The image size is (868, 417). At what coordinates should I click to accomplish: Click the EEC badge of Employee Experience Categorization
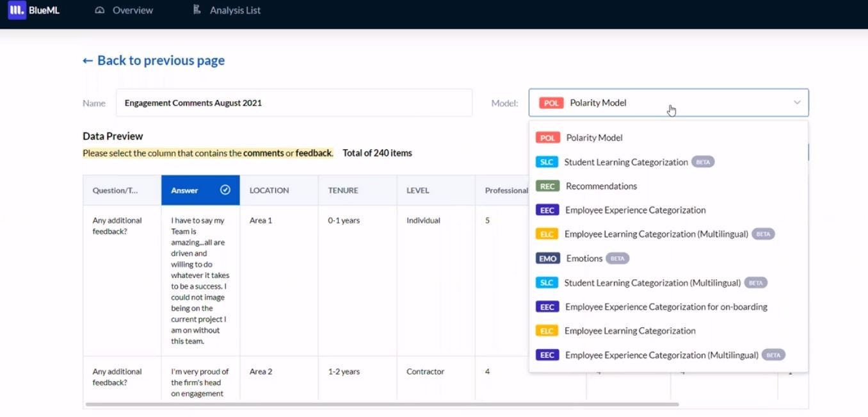(547, 210)
